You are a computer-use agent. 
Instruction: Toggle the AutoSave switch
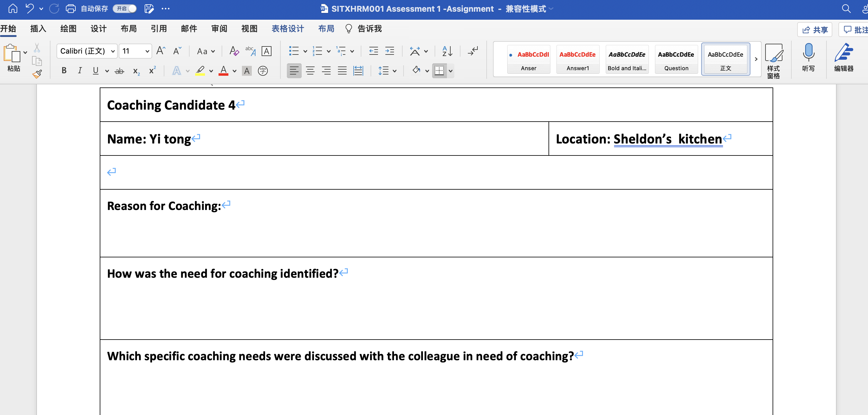click(125, 8)
